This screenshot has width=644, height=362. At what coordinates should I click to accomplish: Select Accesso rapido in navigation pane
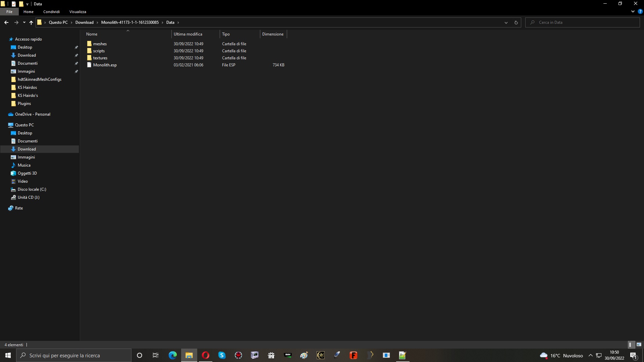pos(28,39)
